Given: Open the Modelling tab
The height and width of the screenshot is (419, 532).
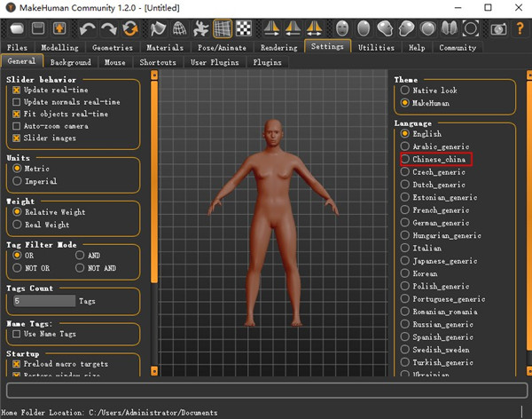Looking at the screenshot, I should click(59, 48).
